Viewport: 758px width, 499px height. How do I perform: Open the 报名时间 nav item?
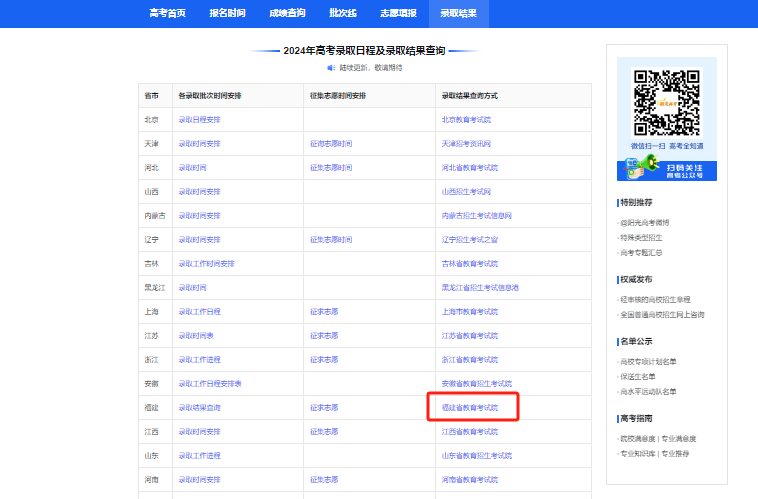tap(227, 13)
